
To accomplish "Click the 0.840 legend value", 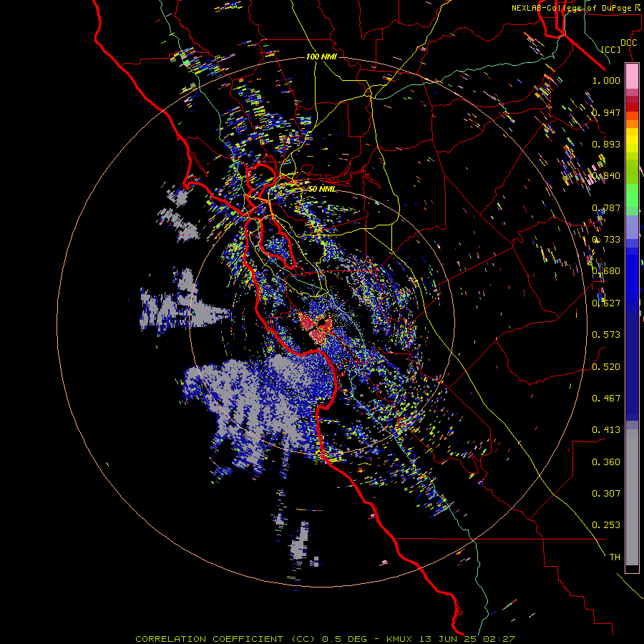I will click(606, 176).
